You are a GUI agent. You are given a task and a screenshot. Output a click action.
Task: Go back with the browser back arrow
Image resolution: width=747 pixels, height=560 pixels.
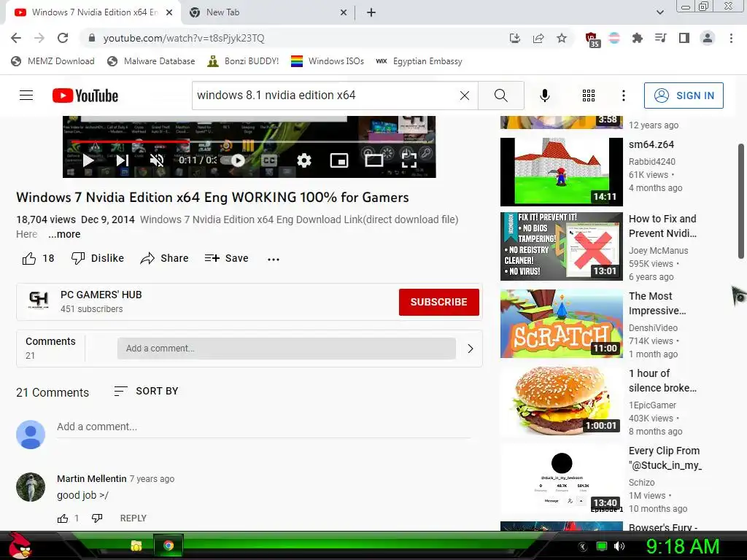pos(16,38)
